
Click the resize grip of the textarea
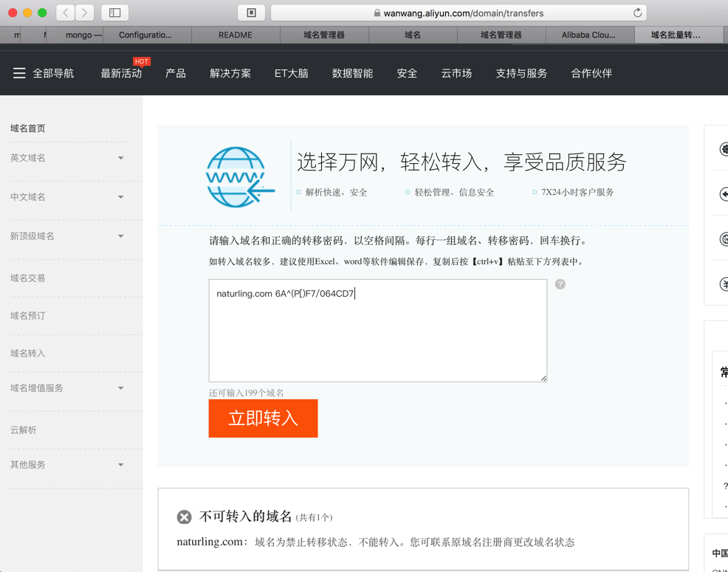pyautogui.click(x=543, y=378)
